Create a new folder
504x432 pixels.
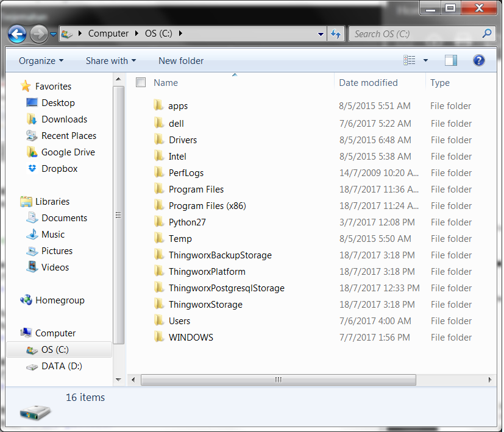tap(180, 61)
